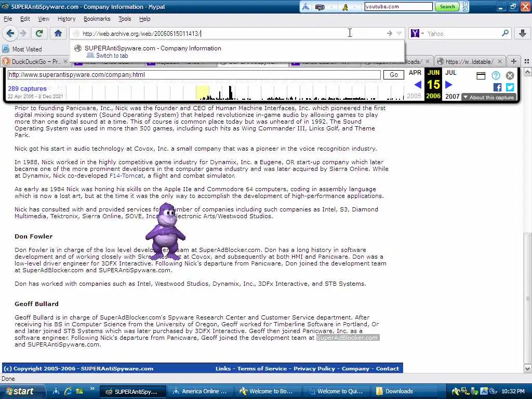Open the File menu
Viewport: 532px width, 399px height.
(8, 19)
